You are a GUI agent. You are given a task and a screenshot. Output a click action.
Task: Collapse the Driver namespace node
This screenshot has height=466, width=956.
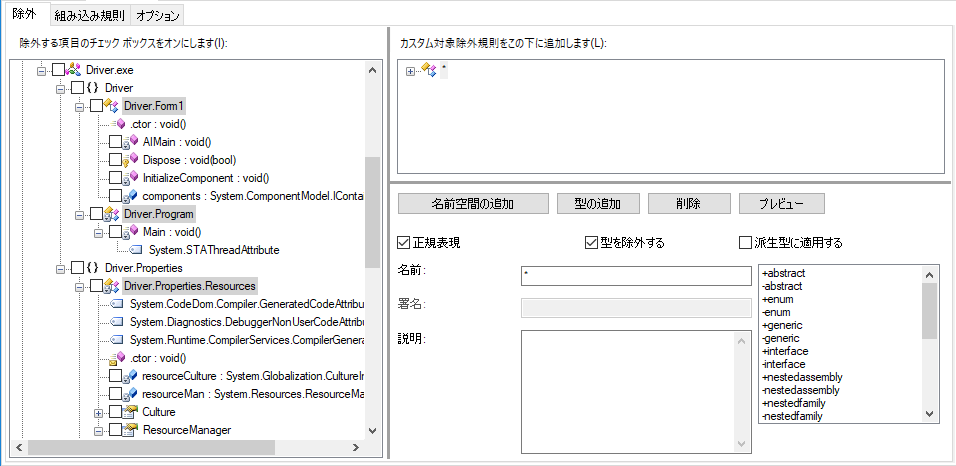tap(60, 89)
